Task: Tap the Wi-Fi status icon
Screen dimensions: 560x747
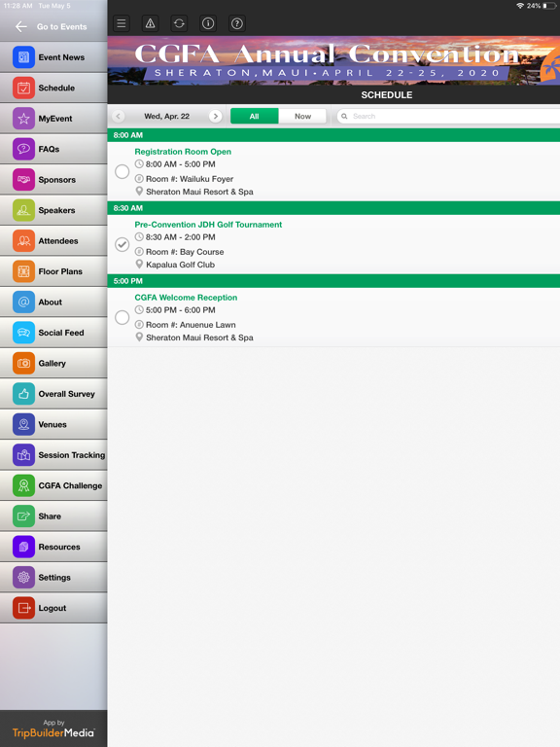Action: [520, 6]
